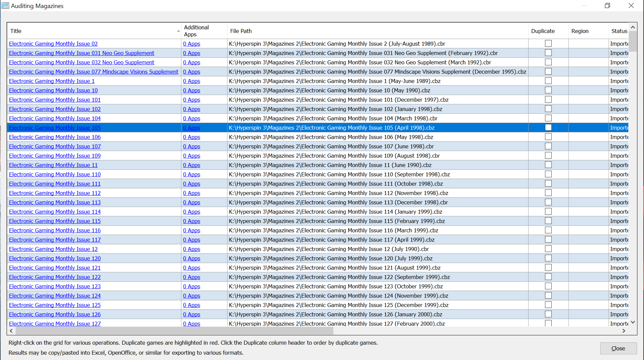Toggle Duplicate checkbox for Issue 12
The image size is (644, 360).
pos(548,249)
